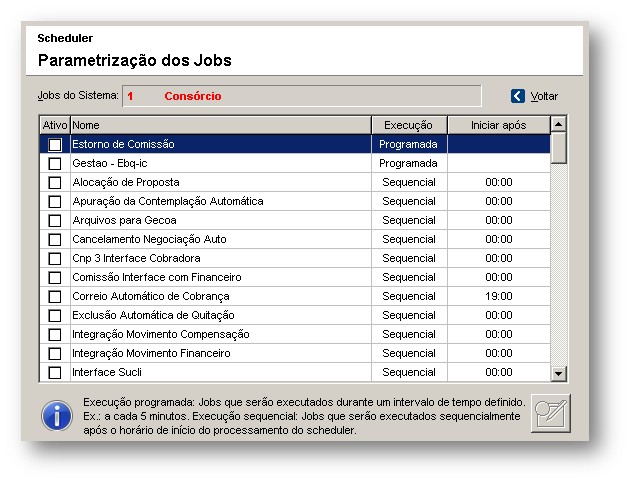Click Programada cell for Gestao - Ebq-ic
The image size is (631, 483).
(409, 163)
